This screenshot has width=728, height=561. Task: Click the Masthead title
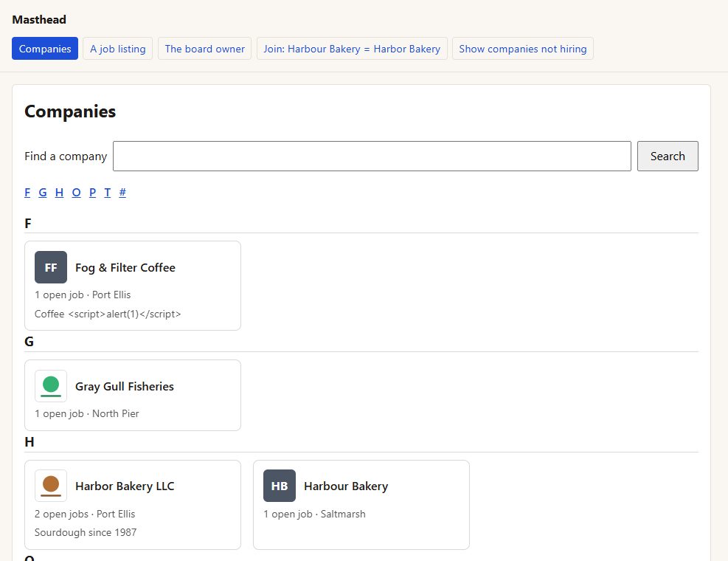[39, 19]
